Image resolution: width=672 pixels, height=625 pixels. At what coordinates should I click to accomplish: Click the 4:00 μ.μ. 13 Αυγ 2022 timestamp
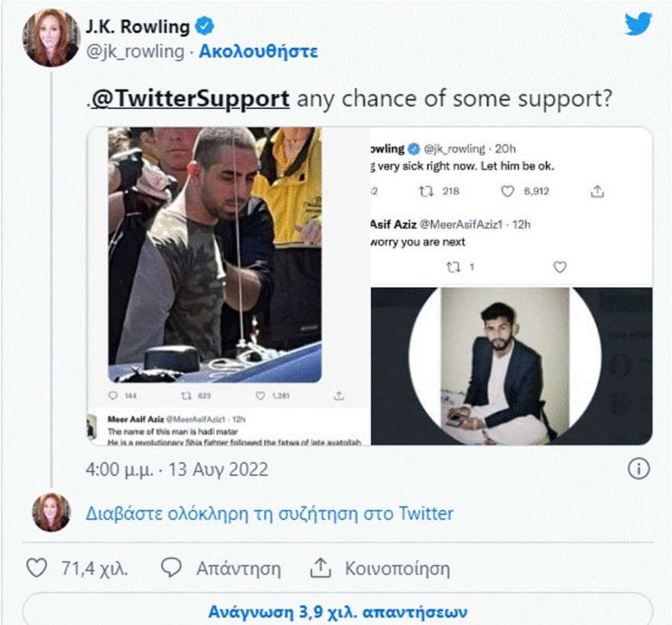pyautogui.click(x=177, y=469)
